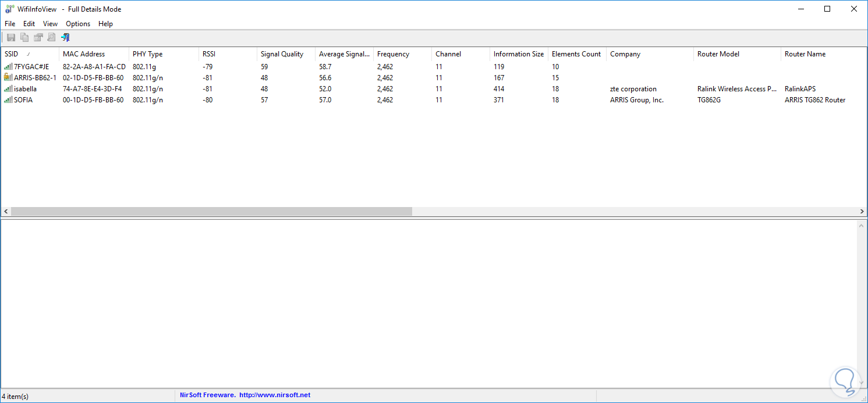Click information size value 414
This screenshot has height=403, width=868.
(499, 89)
